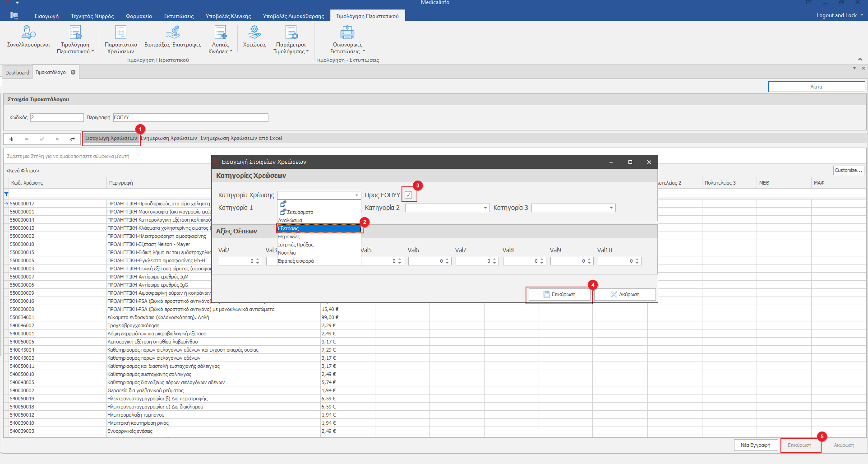
Task: Open the Κατηγορία 3 dropdown
Action: click(x=611, y=208)
